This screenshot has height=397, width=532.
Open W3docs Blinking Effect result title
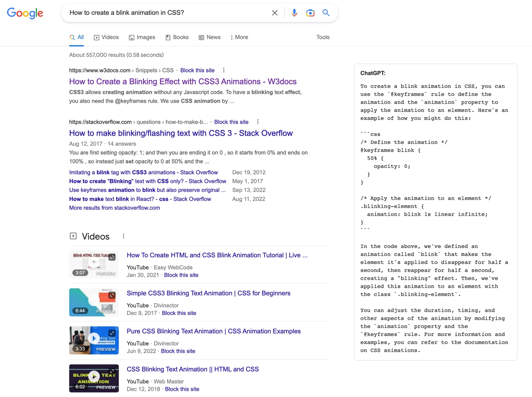coord(183,82)
